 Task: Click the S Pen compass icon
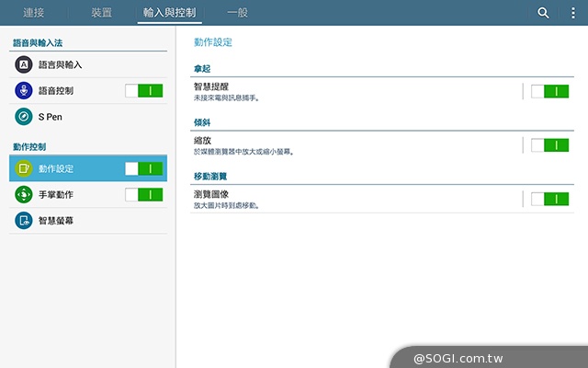[x=23, y=117]
